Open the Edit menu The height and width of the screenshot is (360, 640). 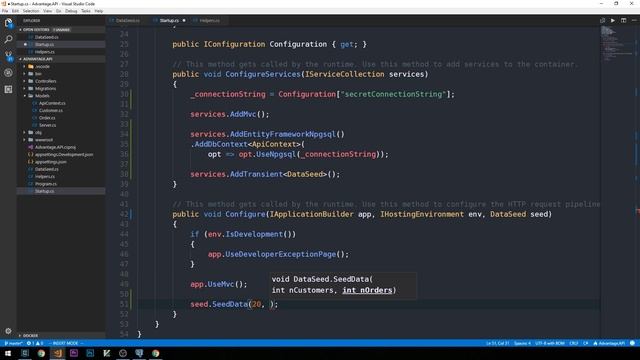click(x=15, y=11)
